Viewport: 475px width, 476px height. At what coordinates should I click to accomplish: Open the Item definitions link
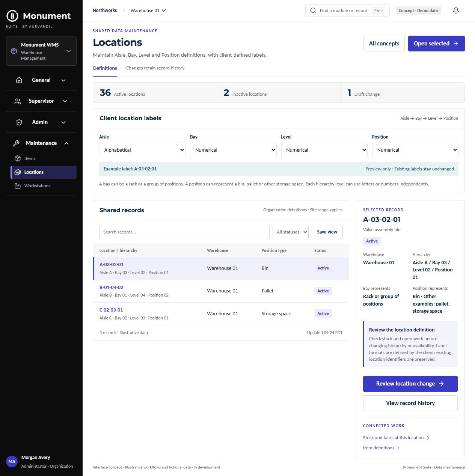tap(382, 448)
